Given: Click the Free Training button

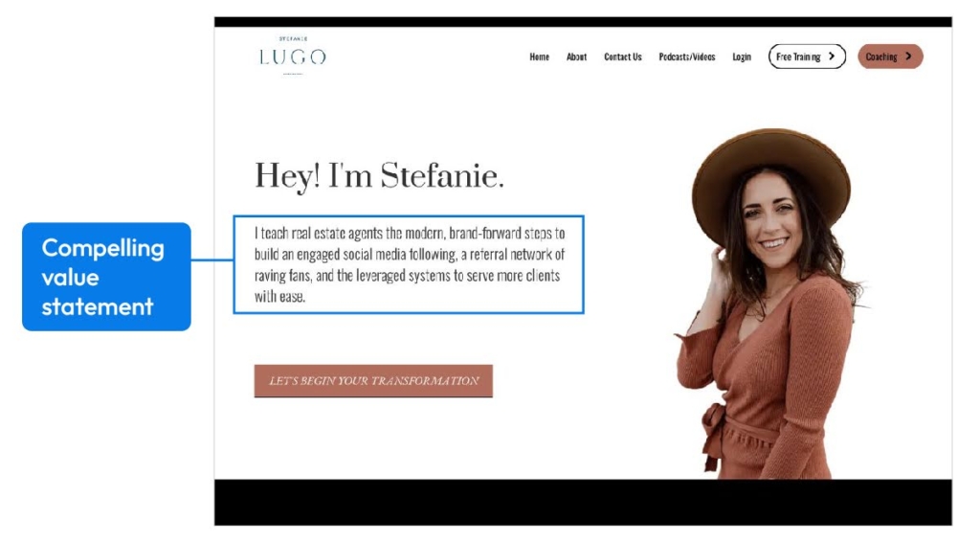Looking at the screenshot, I should 807,56.
